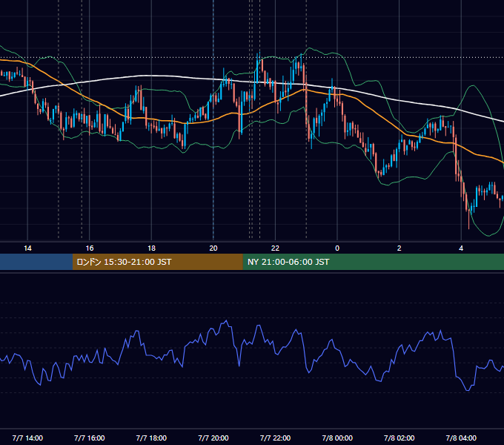Click the 7/7 14:00 time label
This screenshot has width=504, height=445.
[27, 438]
